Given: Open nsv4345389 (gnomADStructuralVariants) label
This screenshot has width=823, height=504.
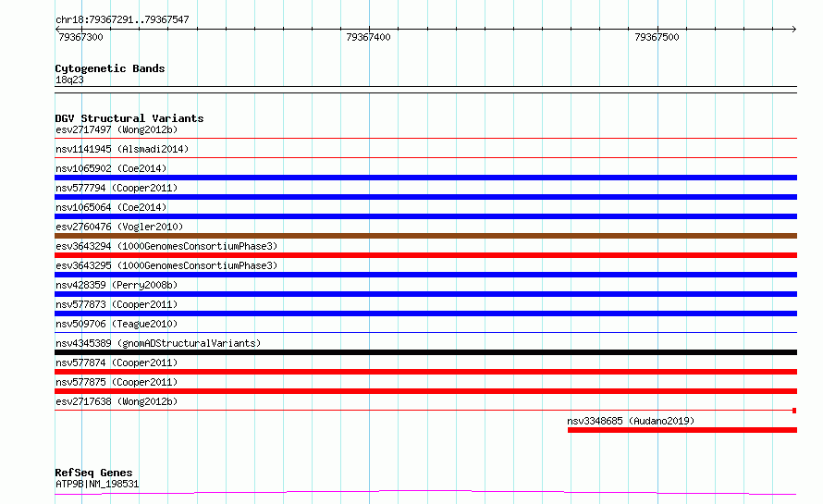Looking at the screenshot, I should [158, 343].
